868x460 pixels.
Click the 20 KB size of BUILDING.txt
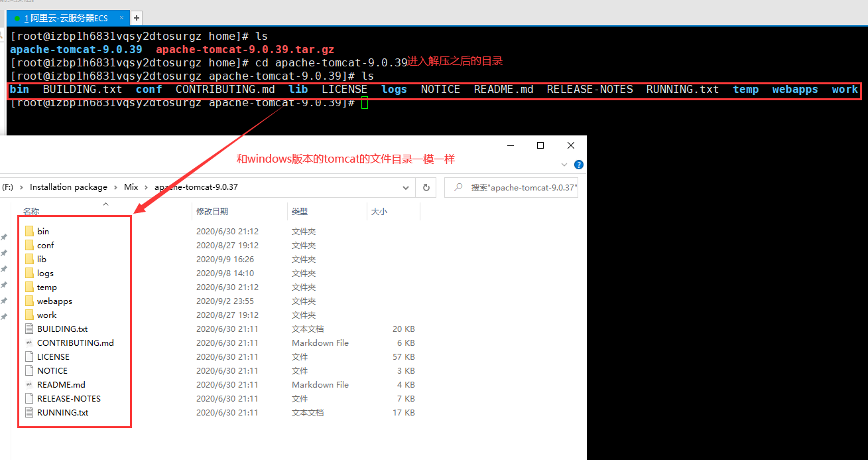(404, 329)
